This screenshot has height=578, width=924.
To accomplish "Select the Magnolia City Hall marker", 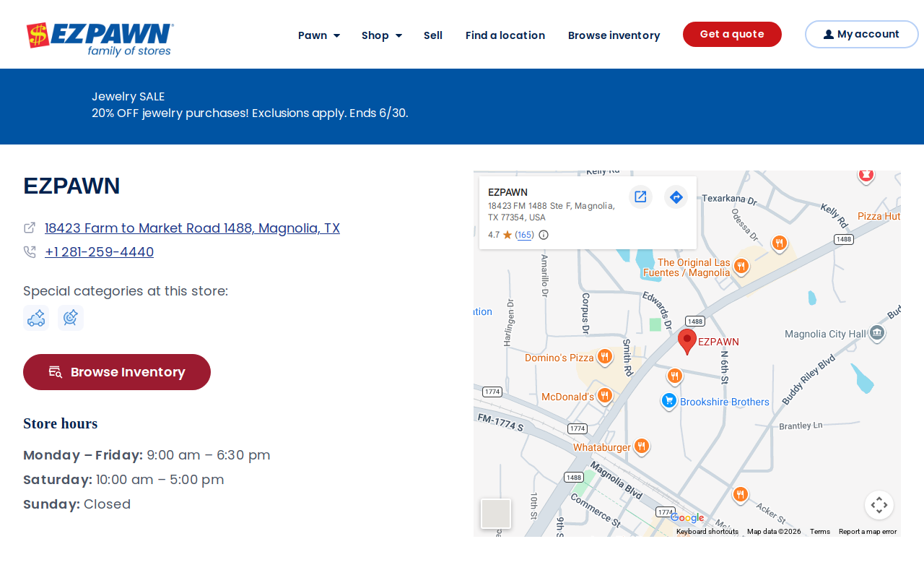I will click(877, 333).
